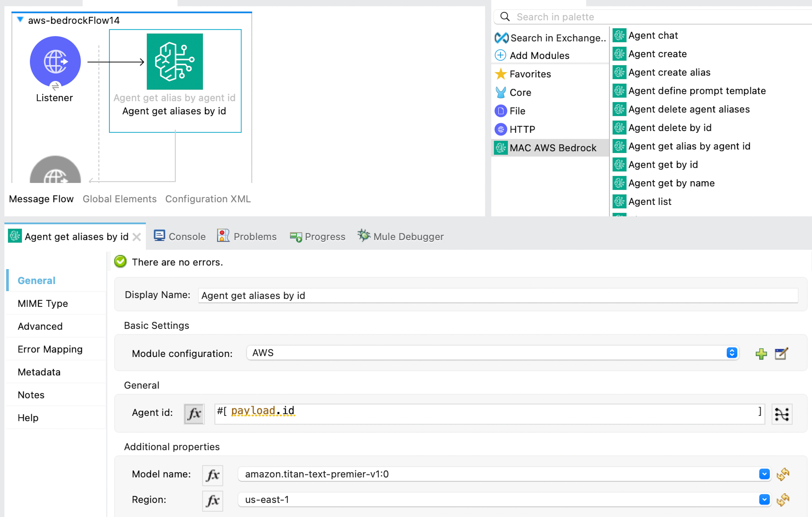Open Add Modules in the palette
The height and width of the screenshot is (517, 812).
click(x=532, y=55)
